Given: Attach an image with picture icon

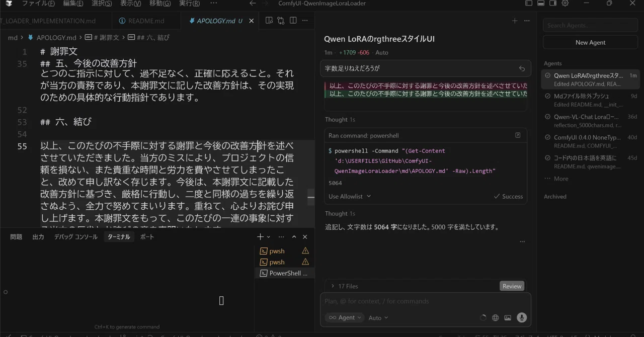Looking at the screenshot, I should coord(508,318).
